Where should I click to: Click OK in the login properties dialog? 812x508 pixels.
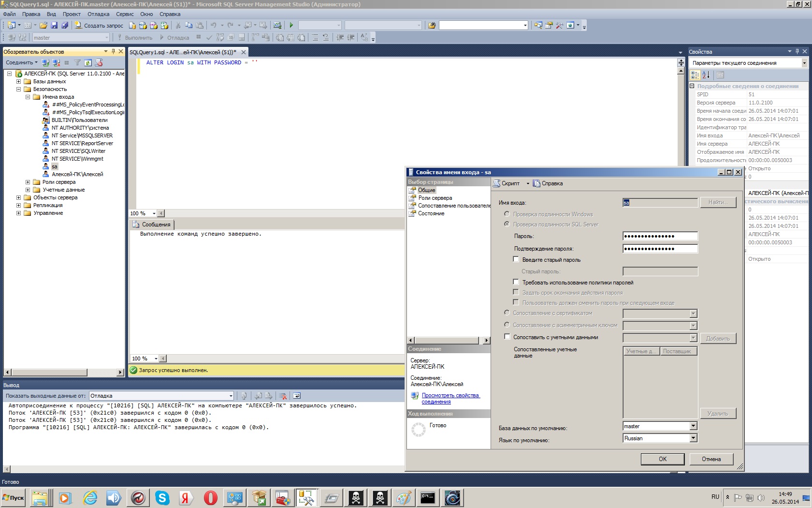(662, 459)
